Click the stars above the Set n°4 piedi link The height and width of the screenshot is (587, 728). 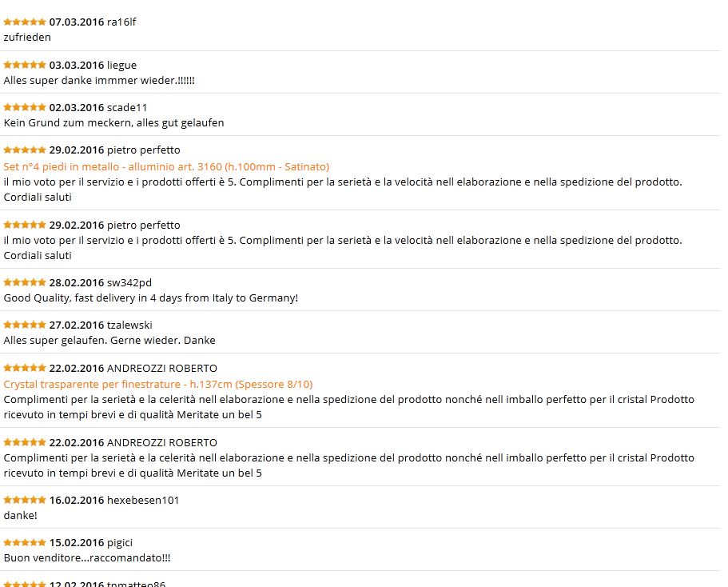click(25, 150)
